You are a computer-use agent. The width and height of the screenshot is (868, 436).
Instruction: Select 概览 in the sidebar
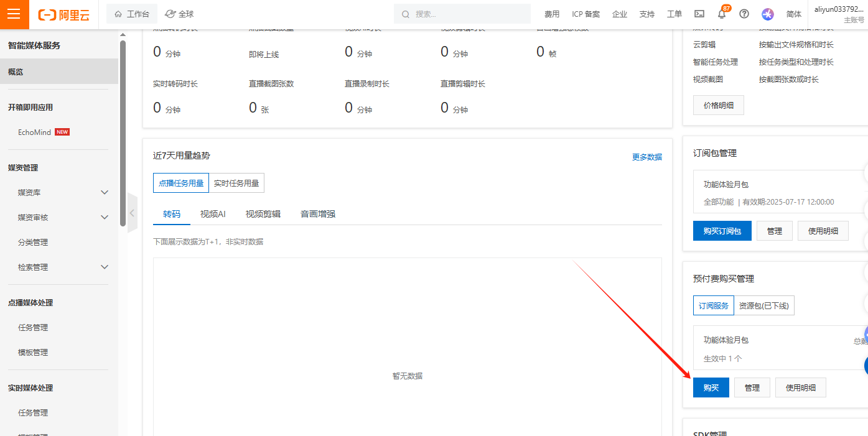pos(59,72)
